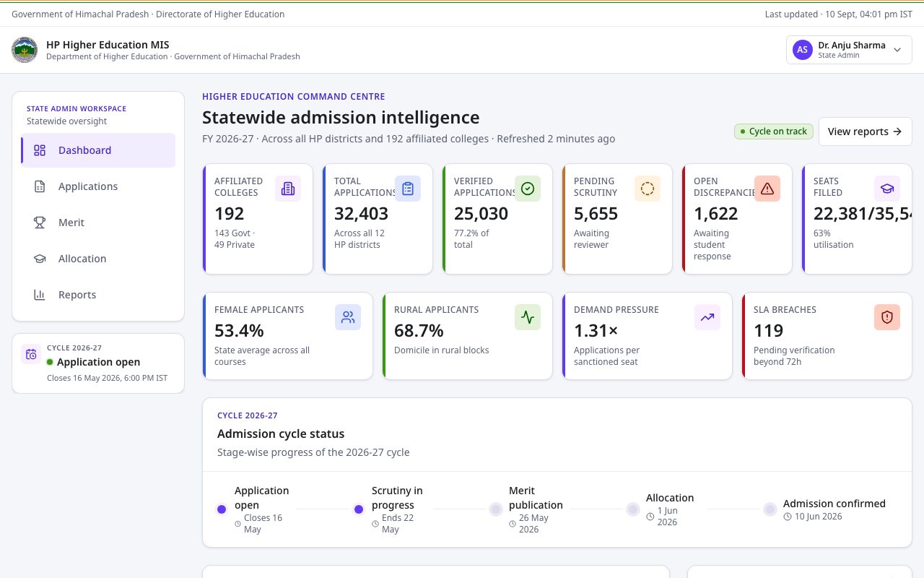
Task: Open the Dashboard sidebar item
Action: (x=98, y=150)
